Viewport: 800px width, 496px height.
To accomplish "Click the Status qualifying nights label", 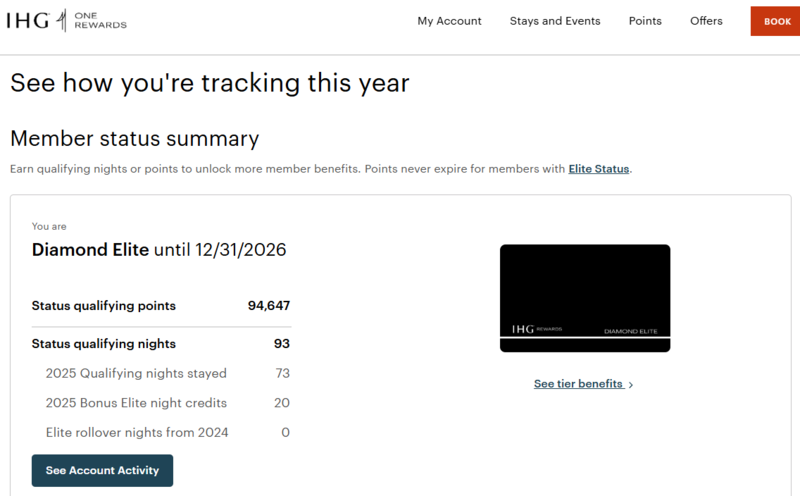I will [104, 343].
